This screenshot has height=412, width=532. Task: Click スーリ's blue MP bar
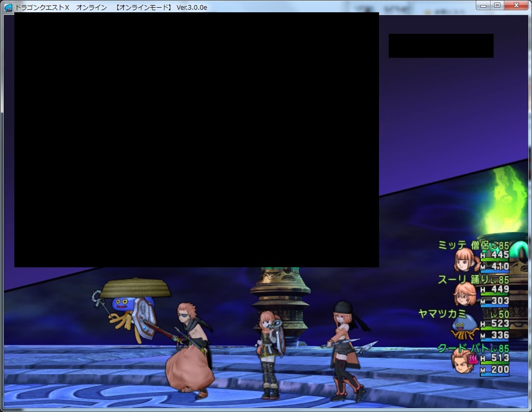pos(495,306)
